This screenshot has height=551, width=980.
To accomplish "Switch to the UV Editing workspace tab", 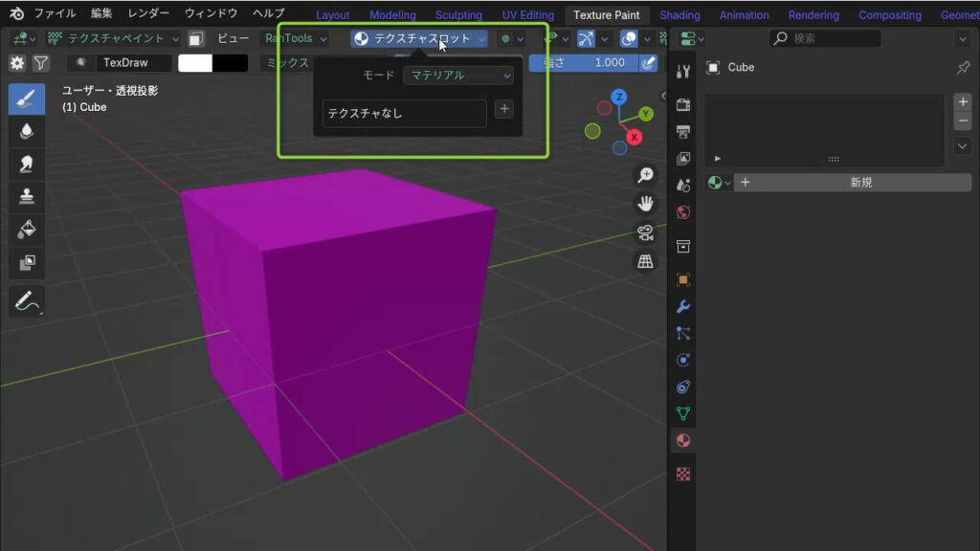I will click(x=527, y=15).
